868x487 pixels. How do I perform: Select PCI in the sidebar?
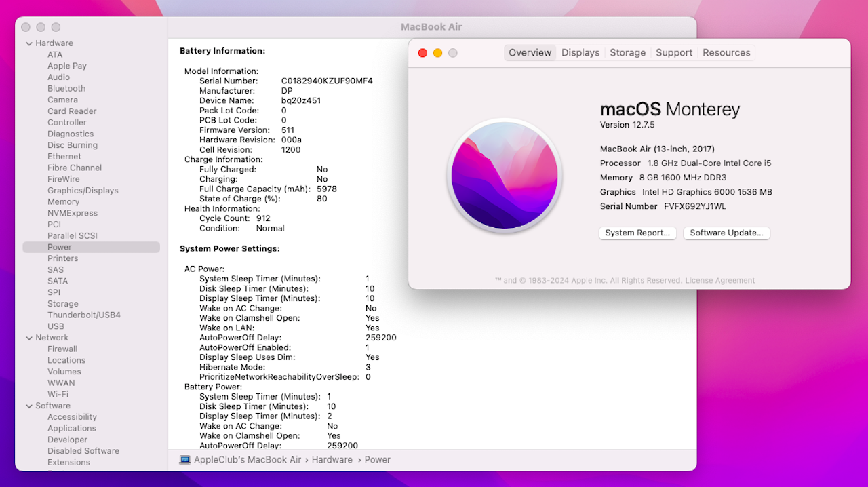coord(54,225)
